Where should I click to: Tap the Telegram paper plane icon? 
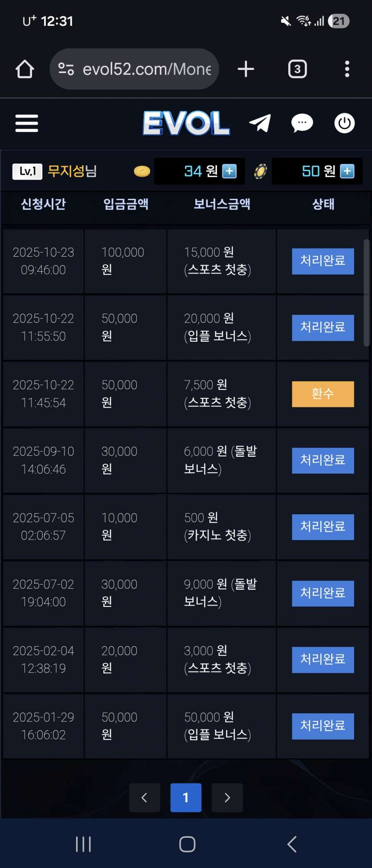tap(260, 123)
